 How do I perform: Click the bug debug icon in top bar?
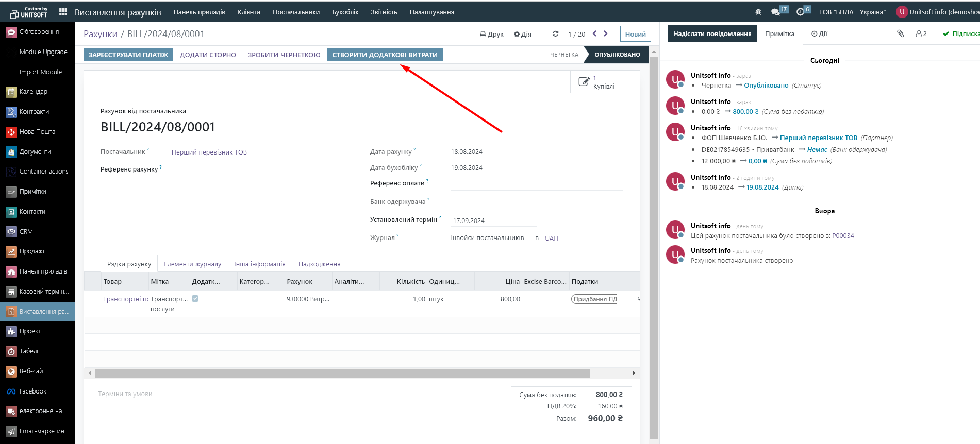coord(758,12)
